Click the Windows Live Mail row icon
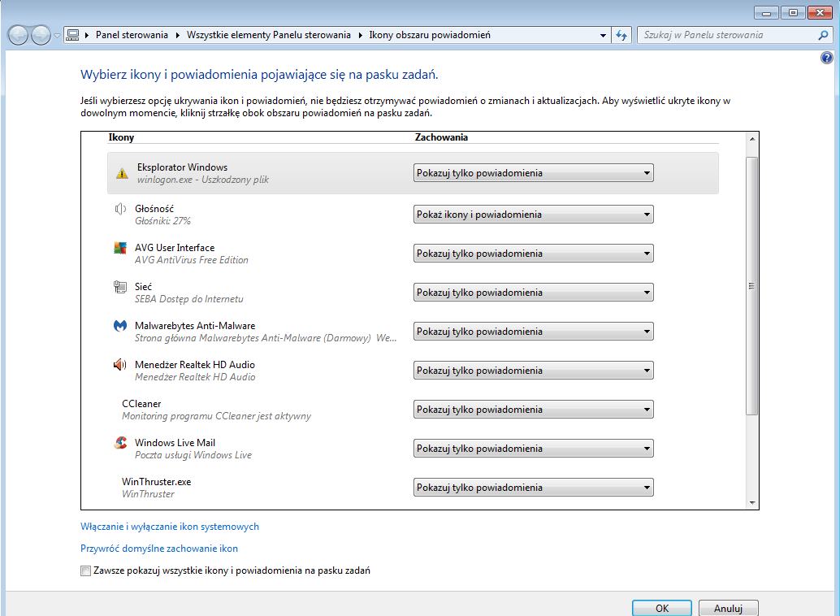This screenshot has height=616, width=840. (120, 443)
